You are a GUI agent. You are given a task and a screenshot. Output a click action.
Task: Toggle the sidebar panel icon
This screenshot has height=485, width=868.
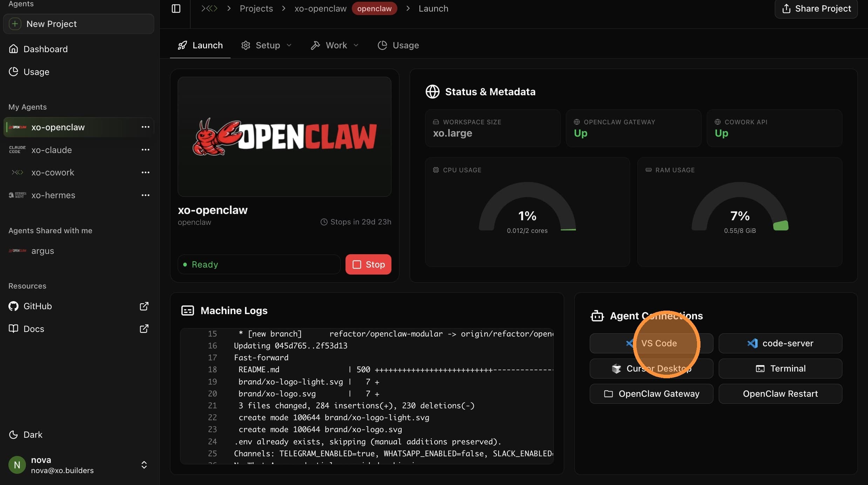pos(176,8)
